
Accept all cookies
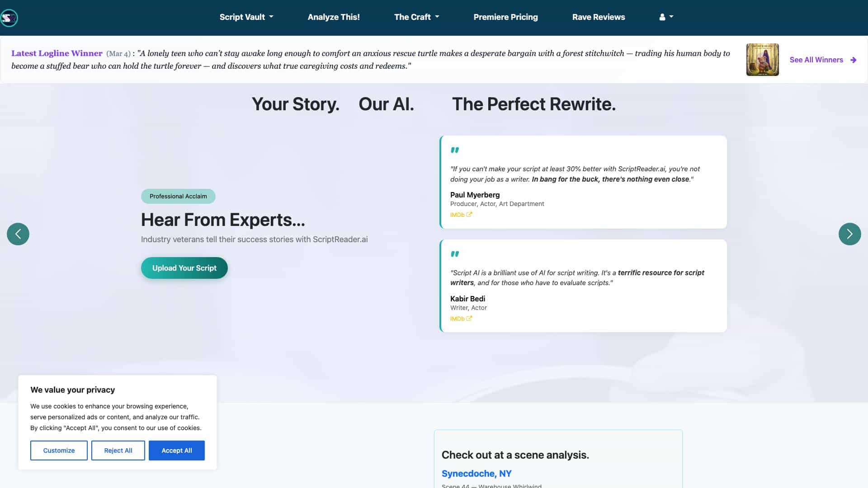177,450
